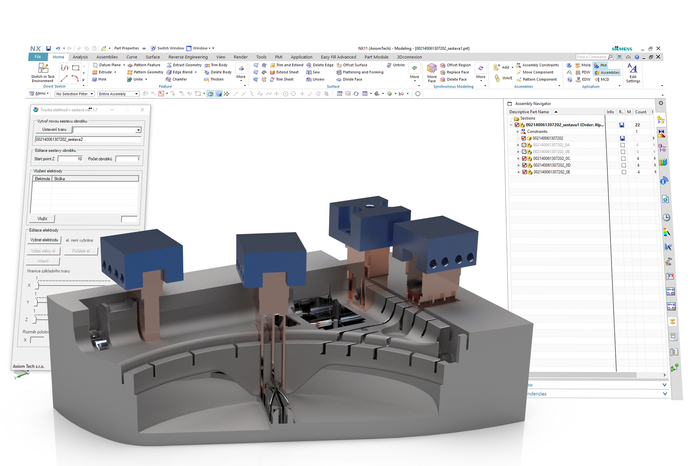Image resolution: width=700 pixels, height=466 pixels.
Task: Toggle checkbox for component 002140061307202_0D
Action: (x=524, y=165)
